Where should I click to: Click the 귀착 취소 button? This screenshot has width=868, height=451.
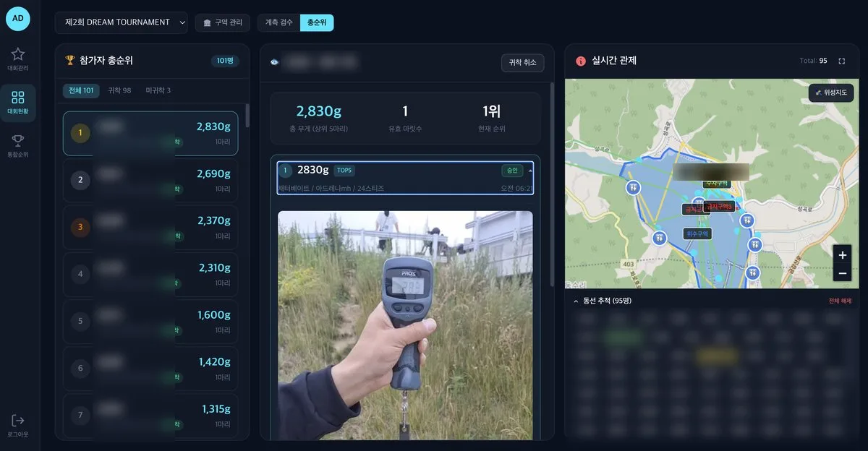522,63
